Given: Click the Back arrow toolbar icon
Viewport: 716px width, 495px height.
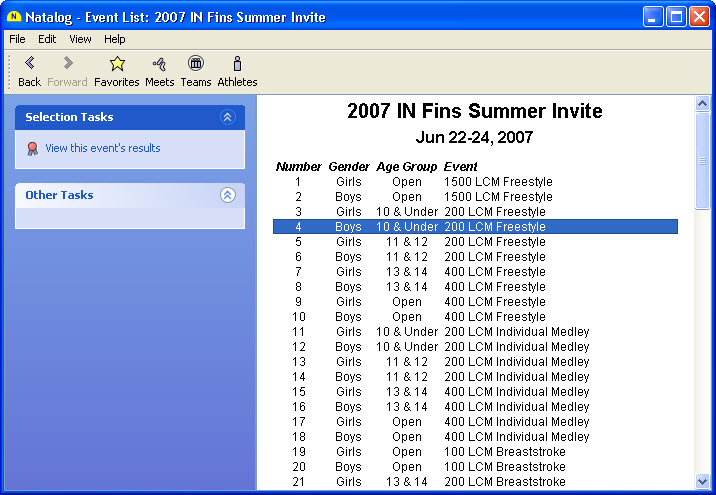Looking at the screenshot, I should pyautogui.click(x=29, y=64).
